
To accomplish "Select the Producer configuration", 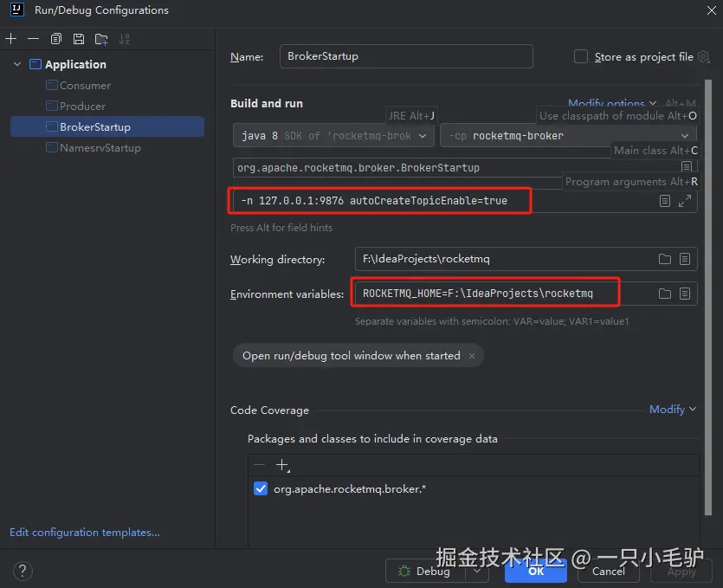I will pyautogui.click(x=82, y=106).
